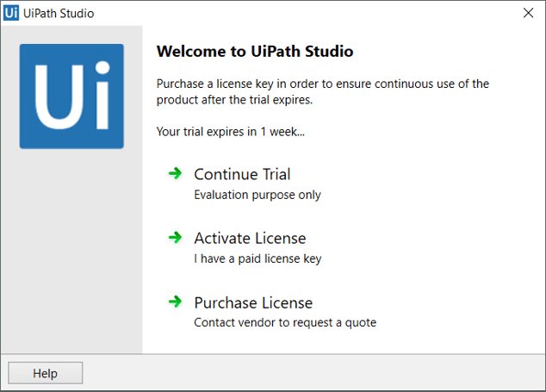This screenshot has height=392, width=546.
Task: Close the UiPath Studio dialog
Action: [528, 13]
